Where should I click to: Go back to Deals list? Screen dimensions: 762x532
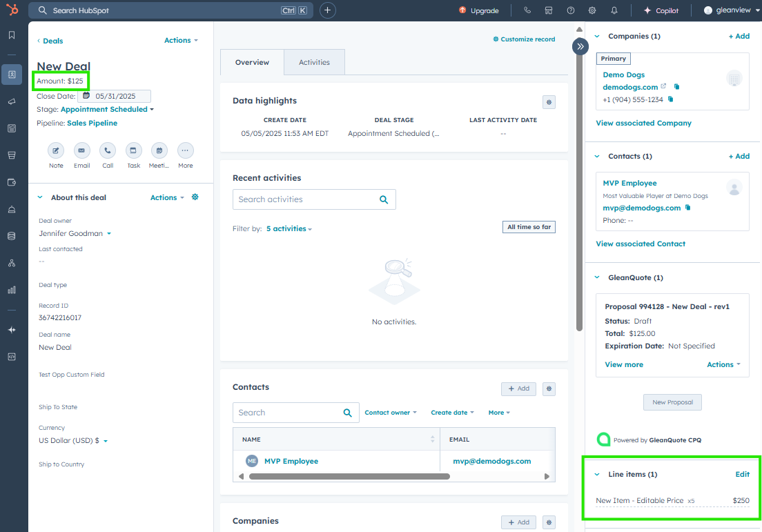pyautogui.click(x=50, y=41)
